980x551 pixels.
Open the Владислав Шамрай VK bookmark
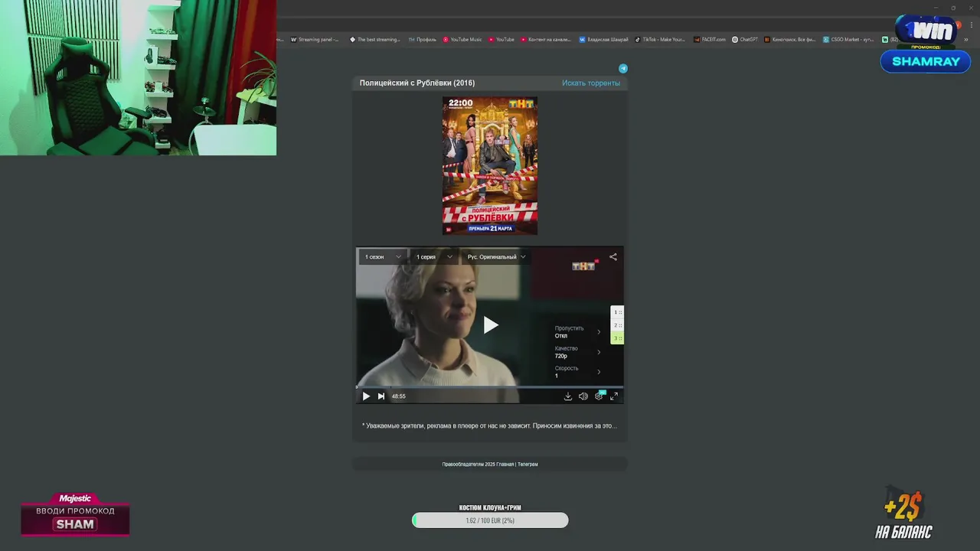click(x=604, y=39)
